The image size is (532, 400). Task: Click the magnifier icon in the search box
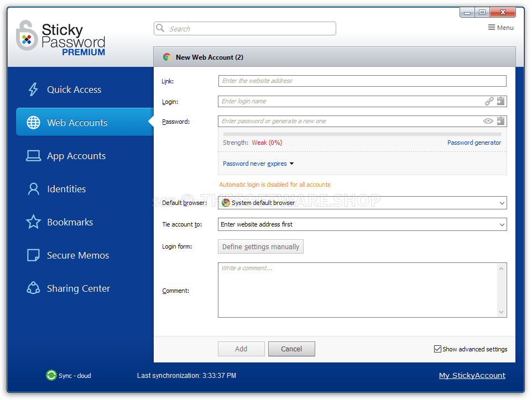(160, 28)
